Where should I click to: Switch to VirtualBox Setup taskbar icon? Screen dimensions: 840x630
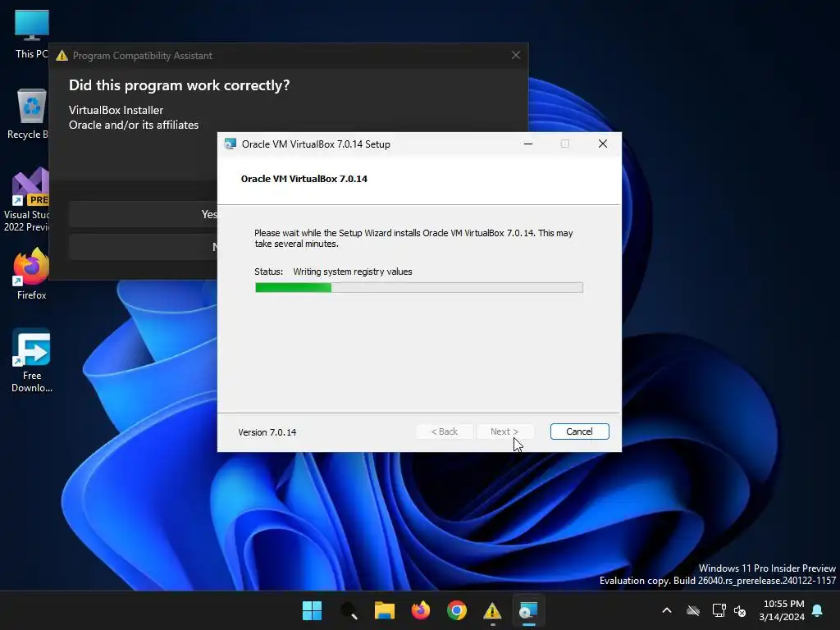pos(528,610)
